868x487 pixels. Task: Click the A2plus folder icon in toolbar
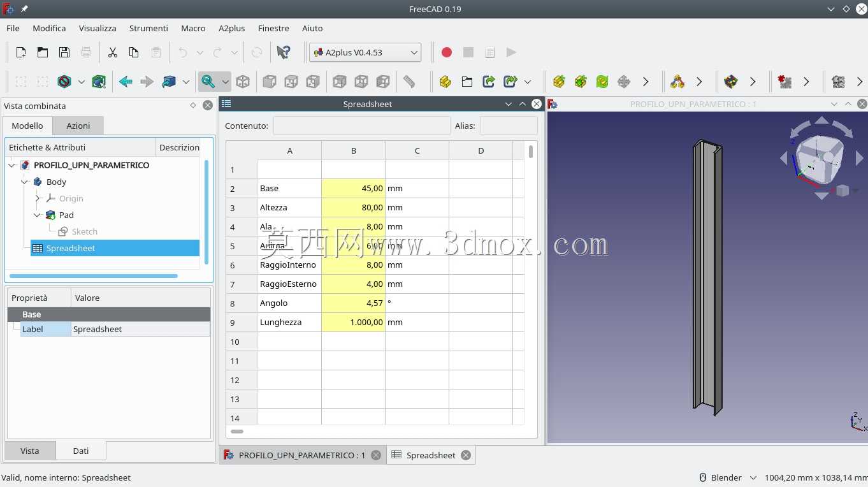(x=467, y=82)
